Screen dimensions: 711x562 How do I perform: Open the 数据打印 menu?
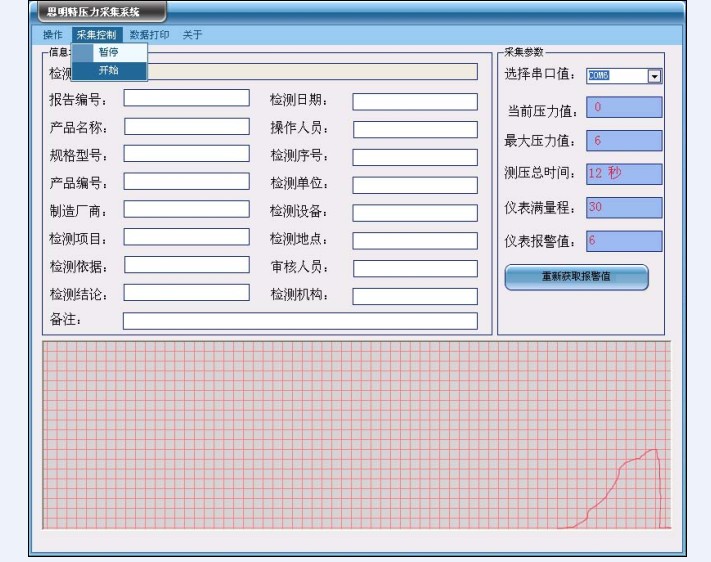click(149, 35)
